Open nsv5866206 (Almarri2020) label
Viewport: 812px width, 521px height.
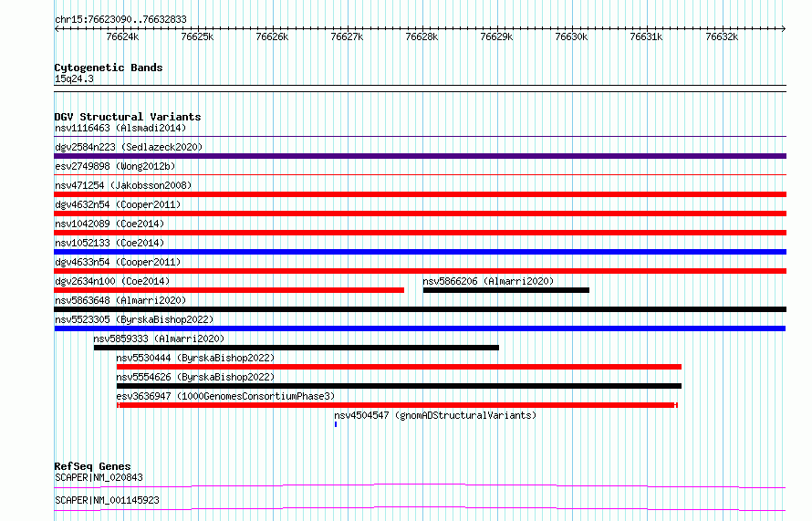(488, 281)
